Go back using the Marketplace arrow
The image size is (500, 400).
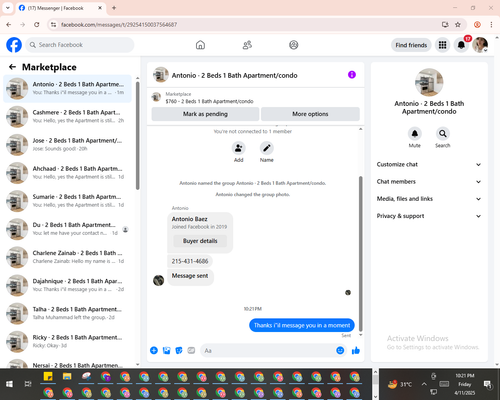coord(12,67)
